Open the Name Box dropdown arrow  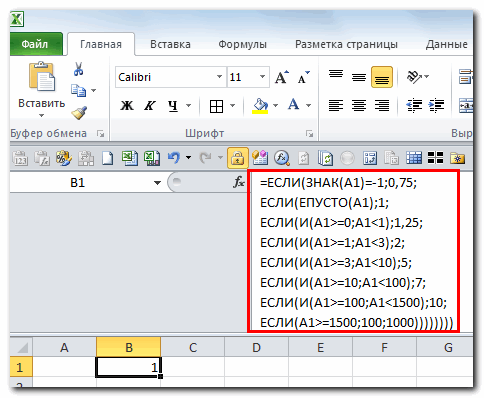(157, 183)
